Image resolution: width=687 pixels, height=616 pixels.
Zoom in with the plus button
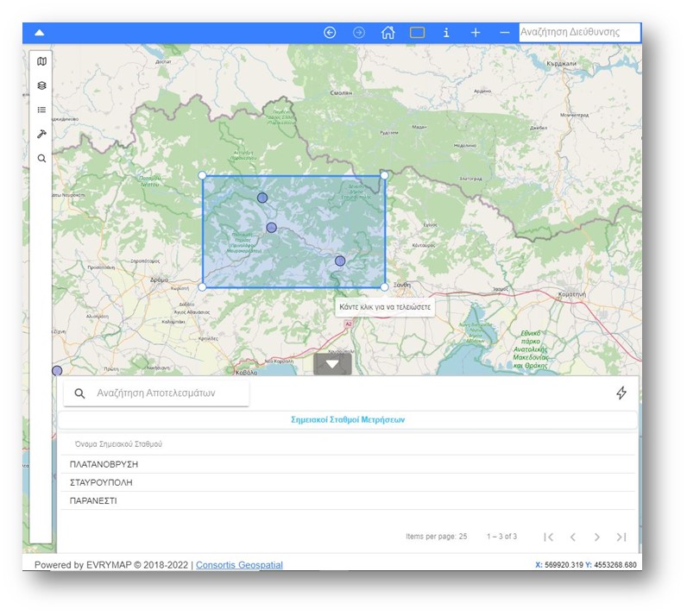(x=476, y=33)
